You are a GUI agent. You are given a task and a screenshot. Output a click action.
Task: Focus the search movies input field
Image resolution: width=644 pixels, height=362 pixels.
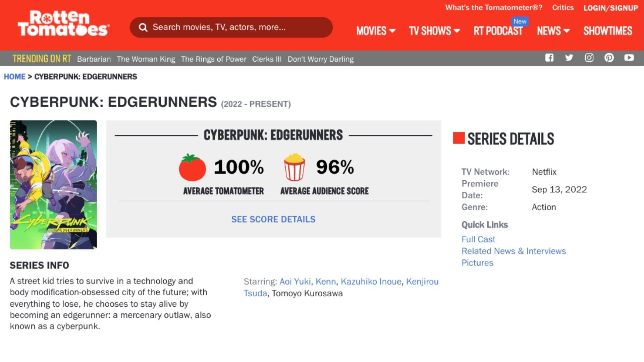pos(235,27)
